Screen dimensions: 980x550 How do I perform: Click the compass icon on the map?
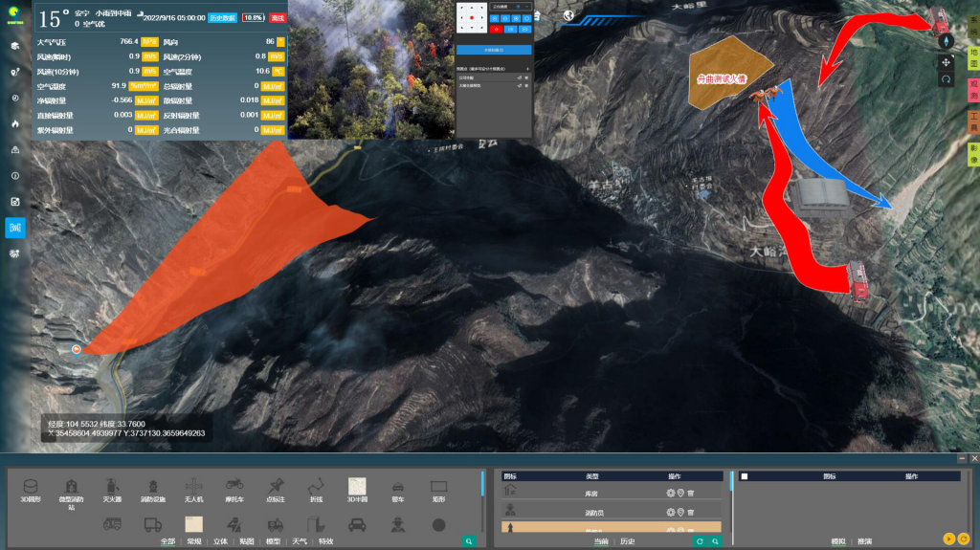click(x=946, y=41)
